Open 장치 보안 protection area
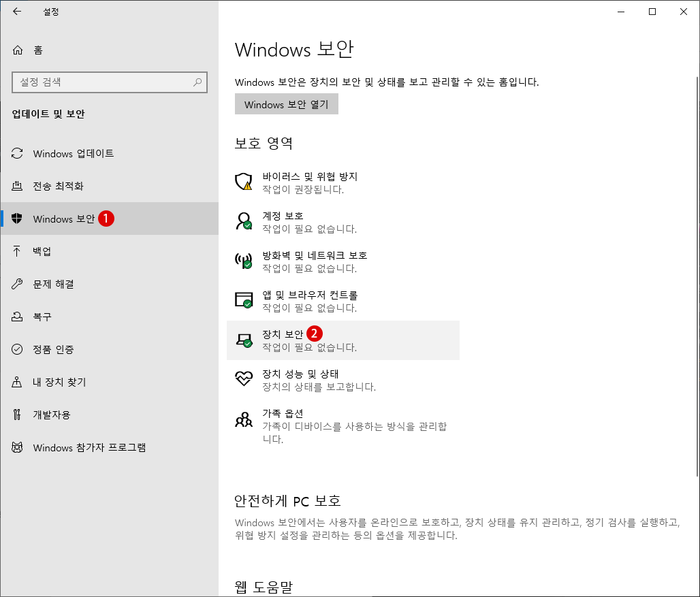This screenshot has width=700, height=597. pos(343,340)
